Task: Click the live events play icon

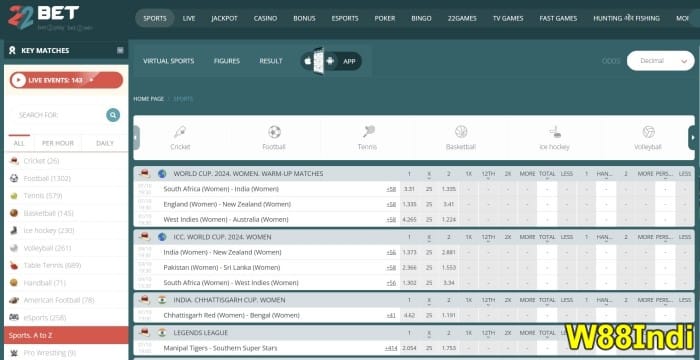Action: coord(18,80)
